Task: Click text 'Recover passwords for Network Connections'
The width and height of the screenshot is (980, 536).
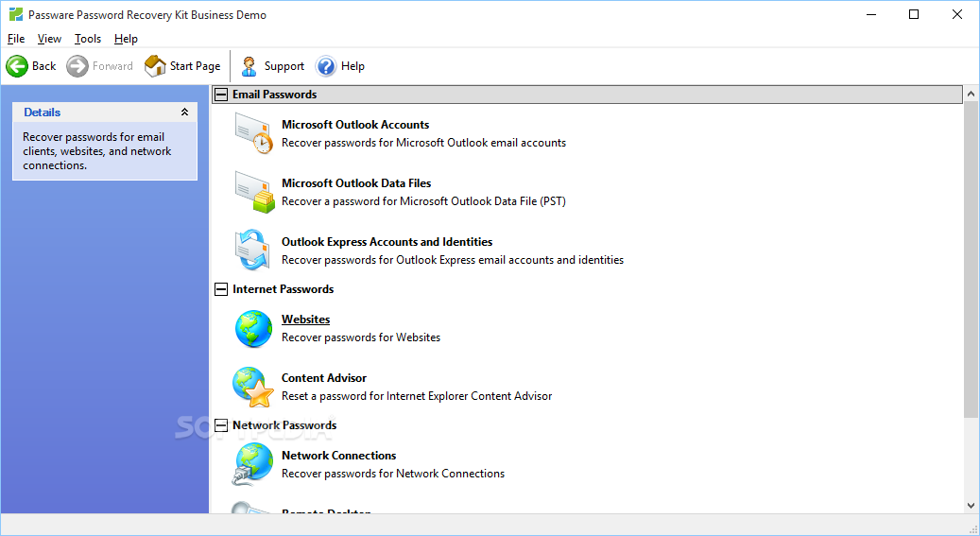Action: (393, 475)
